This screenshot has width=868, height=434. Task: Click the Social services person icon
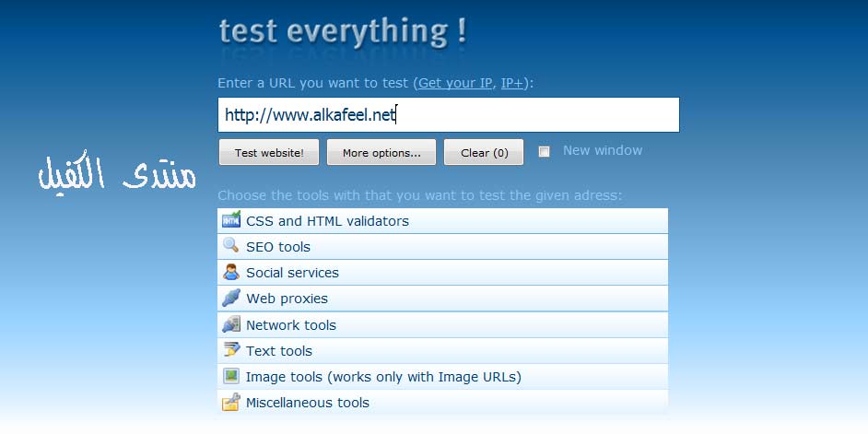click(x=230, y=273)
